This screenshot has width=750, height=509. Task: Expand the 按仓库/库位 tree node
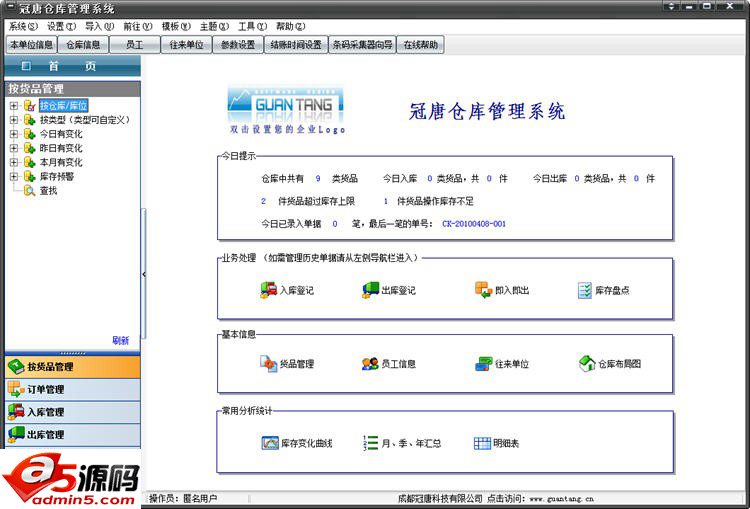pyautogui.click(x=14, y=106)
